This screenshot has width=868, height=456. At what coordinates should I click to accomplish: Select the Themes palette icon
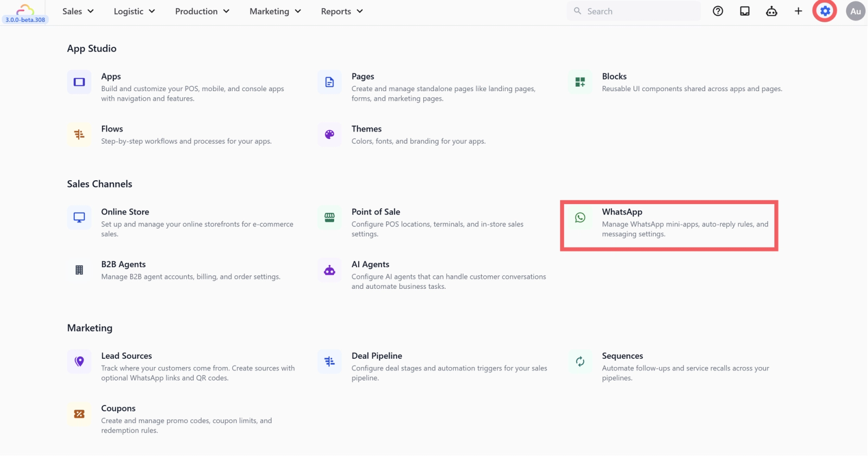coord(329,135)
